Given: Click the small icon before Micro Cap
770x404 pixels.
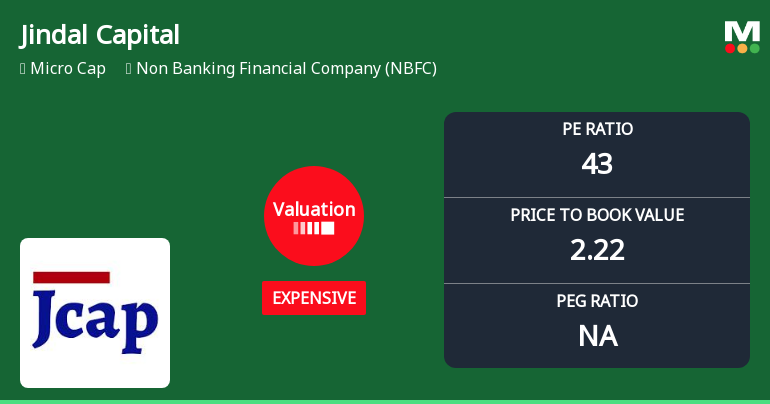Looking at the screenshot, I should pos(22,69).
